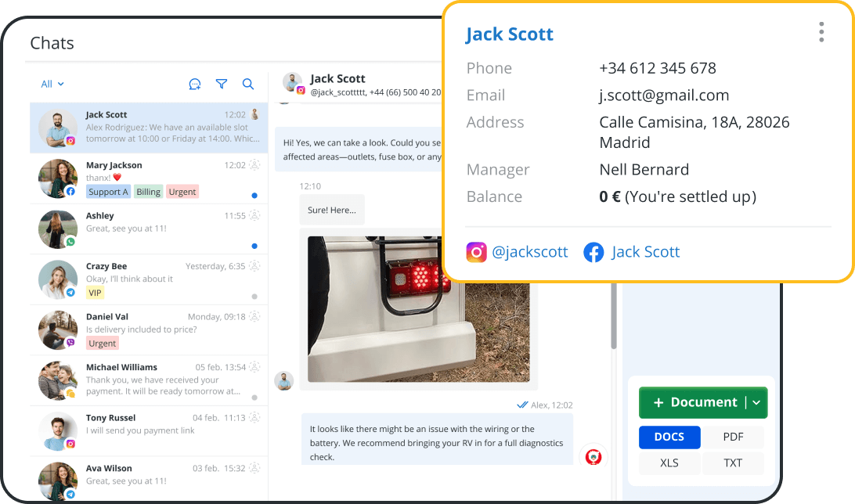Open the chat list filter funnel icon
The image size is (855, 504).
click(x=222, y=85)
